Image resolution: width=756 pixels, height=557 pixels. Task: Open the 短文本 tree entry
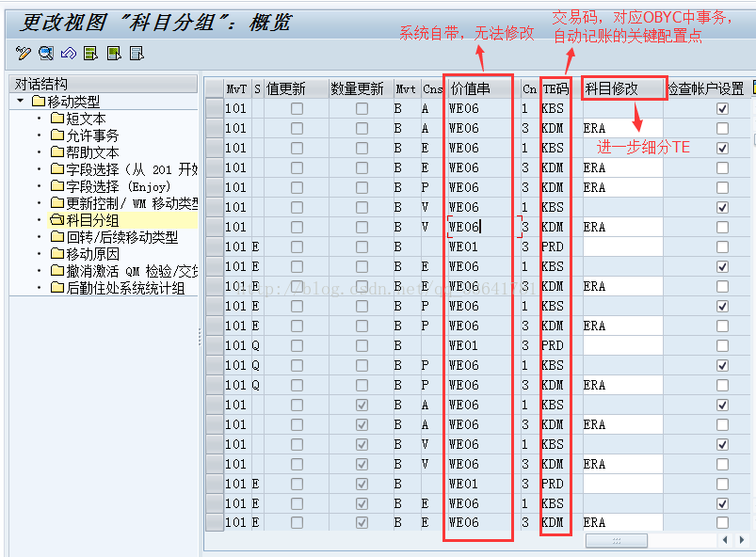(86, 119)
